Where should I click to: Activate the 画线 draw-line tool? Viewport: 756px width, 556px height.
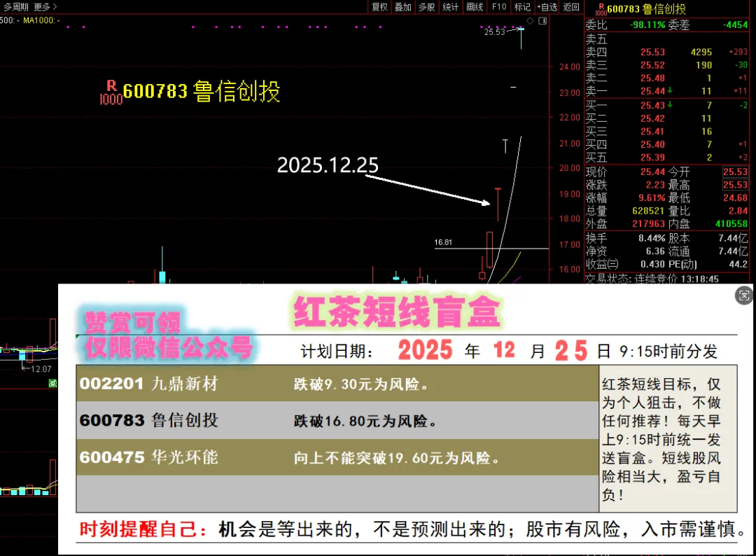coord(475,7)
